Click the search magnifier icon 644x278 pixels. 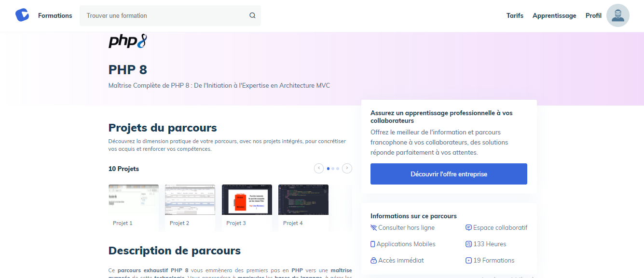(252, 15)
